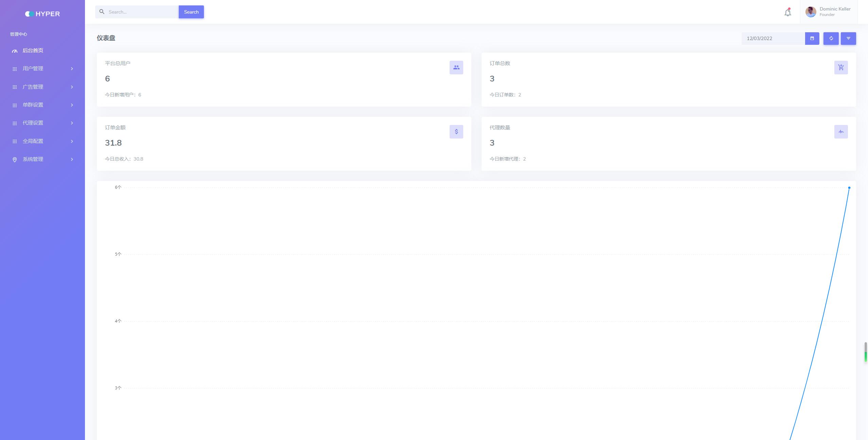Click the notification bell icon
This screenshot has height=440, width=868.
click(788, 12)
